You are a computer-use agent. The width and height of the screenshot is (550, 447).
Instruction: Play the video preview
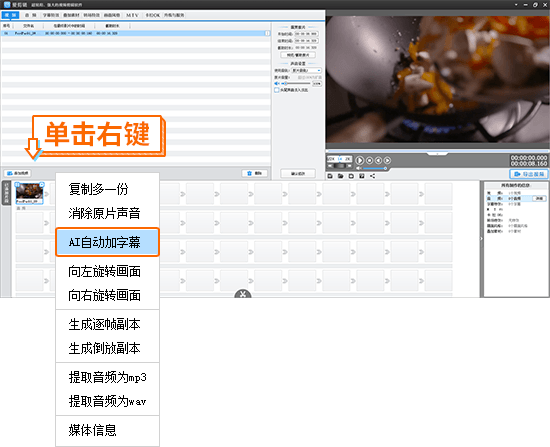pyautogui.click(x=360, y=160)
